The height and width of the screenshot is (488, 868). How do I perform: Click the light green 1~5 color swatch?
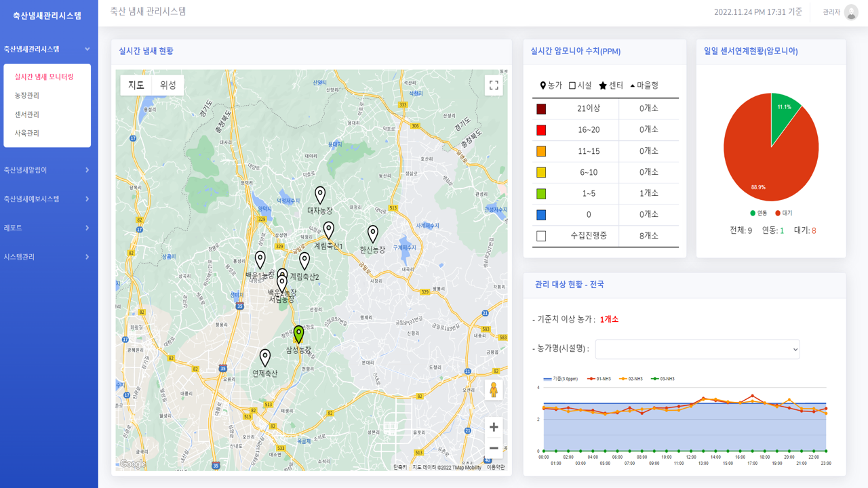(x=541, y=194)
